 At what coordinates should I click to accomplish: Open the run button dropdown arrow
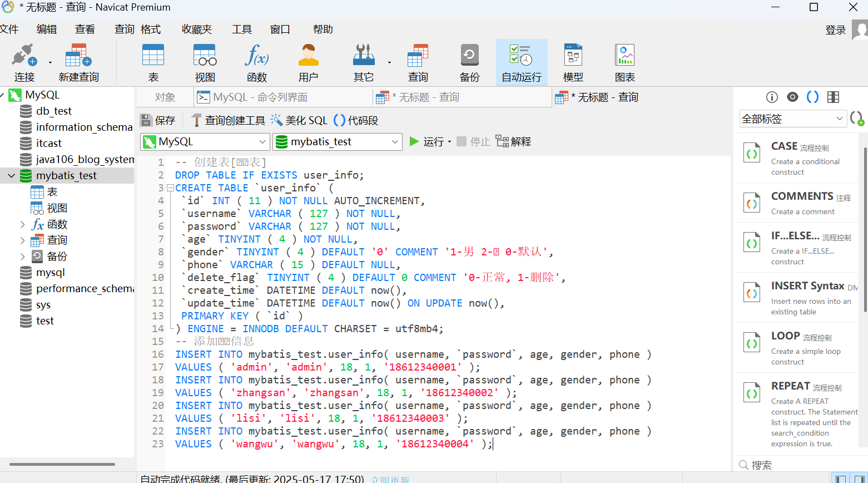[449, 142]
